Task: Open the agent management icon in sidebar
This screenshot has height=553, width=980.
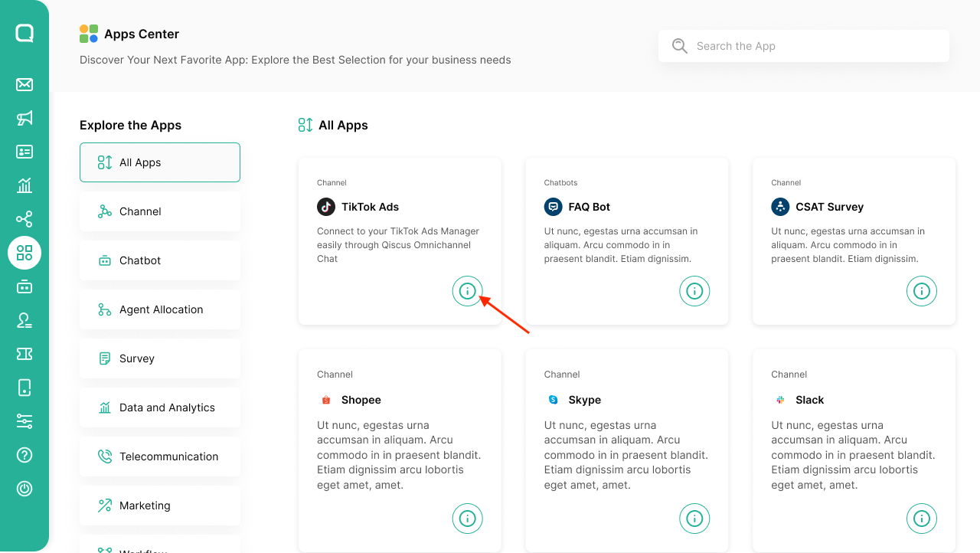Action: pos(24,320)
